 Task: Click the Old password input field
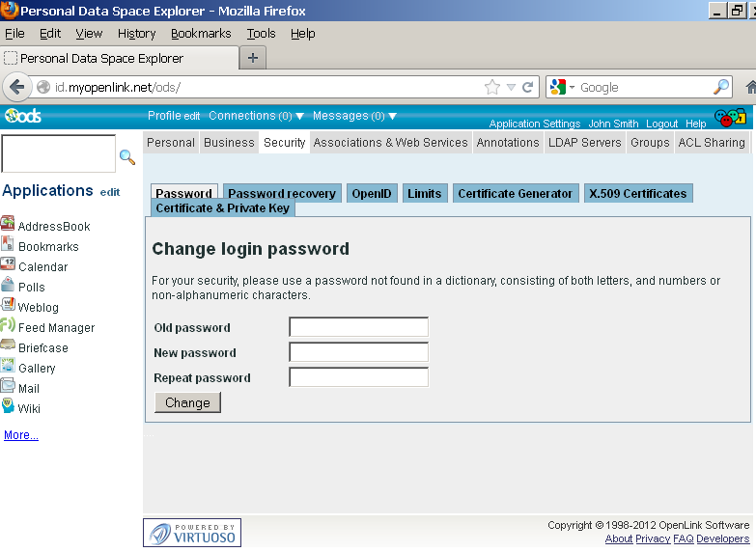pos(358,327)
